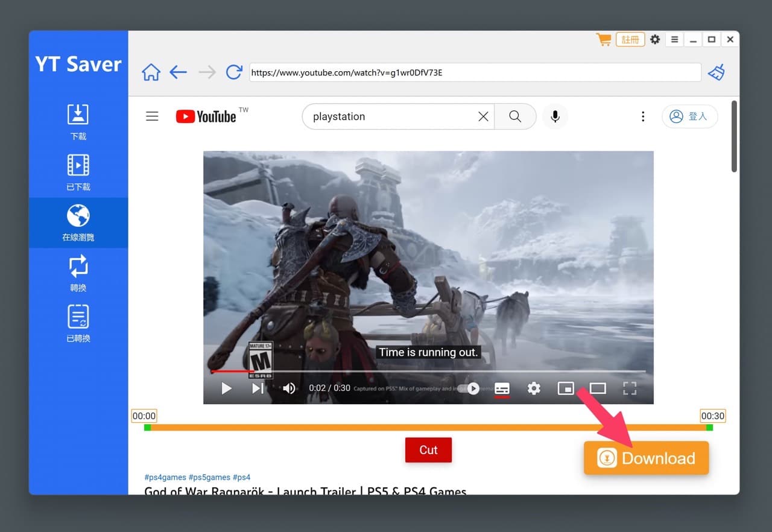Select the green start trim handle
The width and height of the screenshot is (772, 532).
[x=147, y=428]
